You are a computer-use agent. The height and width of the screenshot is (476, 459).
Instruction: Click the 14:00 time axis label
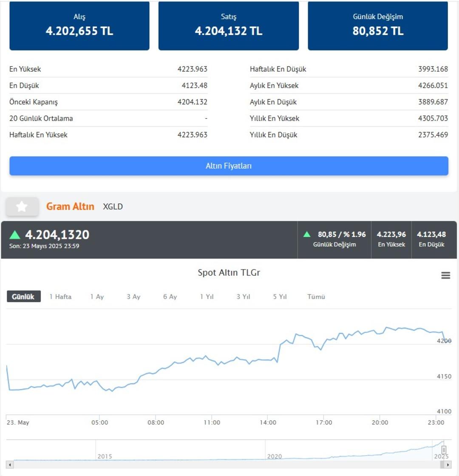tap(268, 422)
